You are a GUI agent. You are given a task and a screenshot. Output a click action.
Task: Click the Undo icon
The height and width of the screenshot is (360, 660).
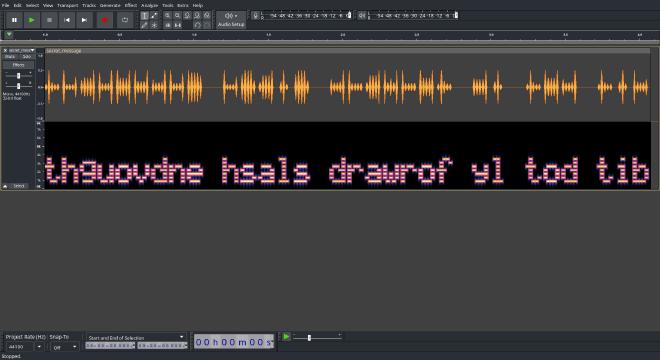click(x=197, y=25)
